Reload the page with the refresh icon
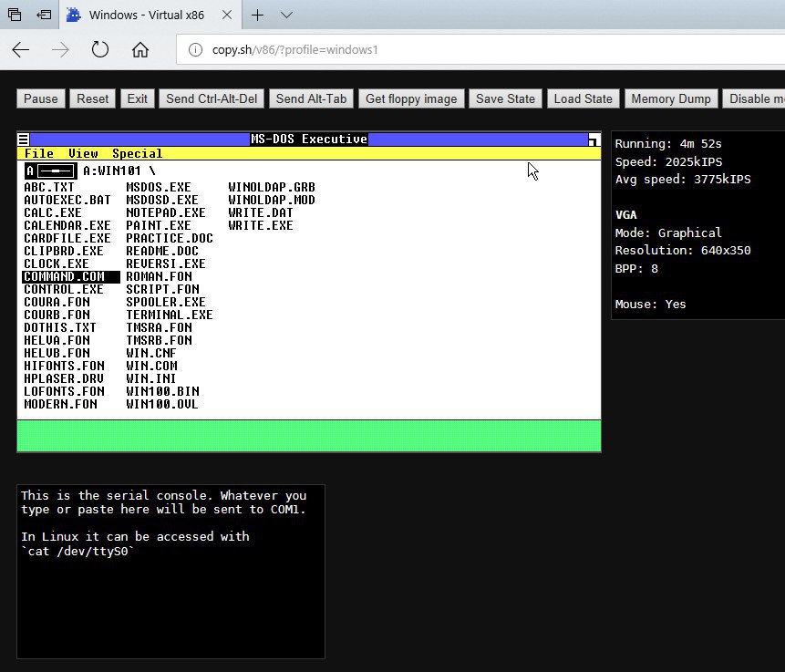This screenshot has height=672, width=785. pos(100,49)
